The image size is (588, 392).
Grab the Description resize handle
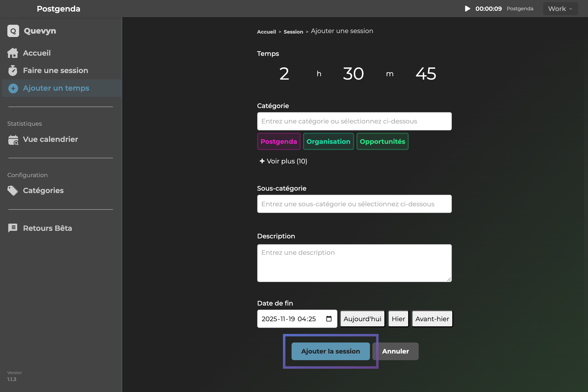tap(449, 279)
